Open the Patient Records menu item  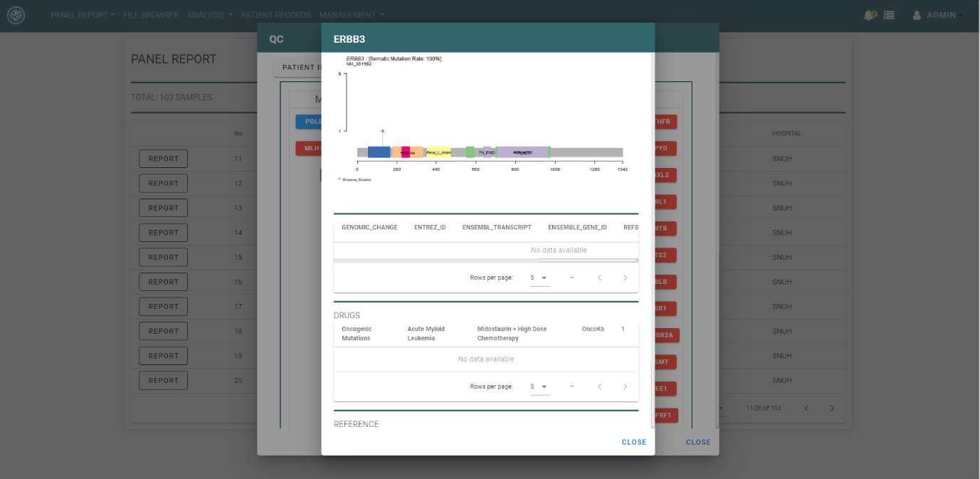tap(275, 15)
